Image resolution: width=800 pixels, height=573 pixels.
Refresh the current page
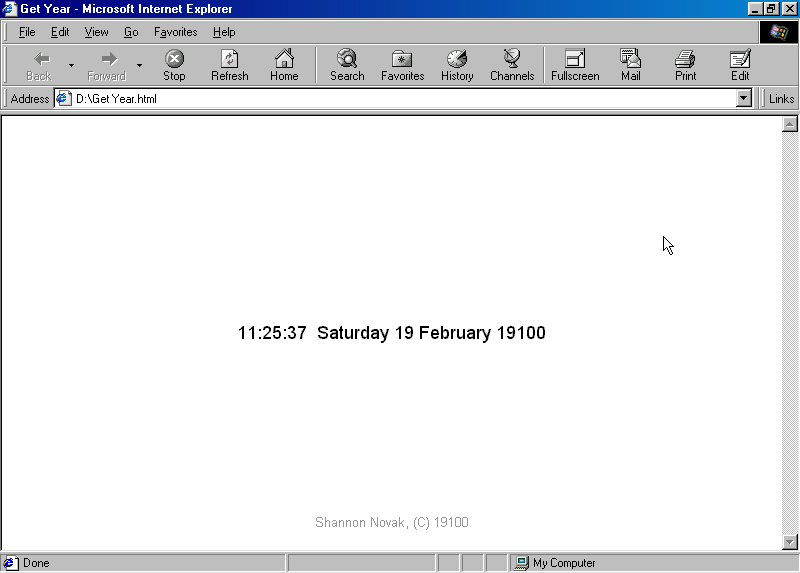pos(230,66)
